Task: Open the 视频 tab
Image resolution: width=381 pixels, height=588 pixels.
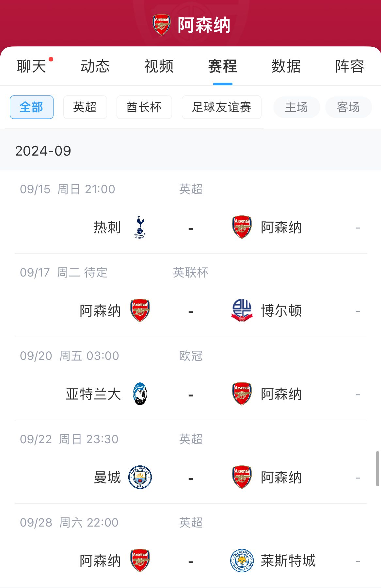Action: click(159, 66)
